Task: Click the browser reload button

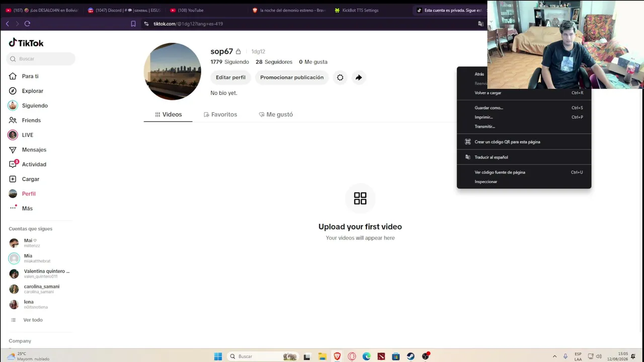Action: tap(27, 24)
